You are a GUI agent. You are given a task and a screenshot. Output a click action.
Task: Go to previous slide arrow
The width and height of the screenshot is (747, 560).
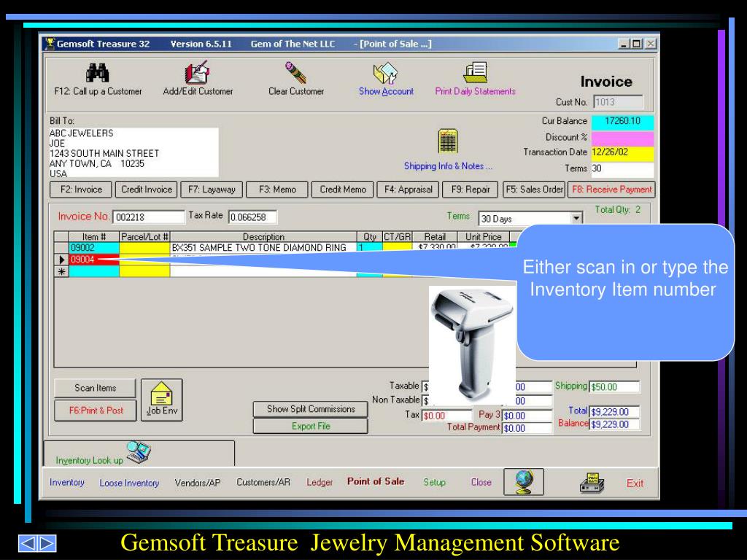pos(28,543)
